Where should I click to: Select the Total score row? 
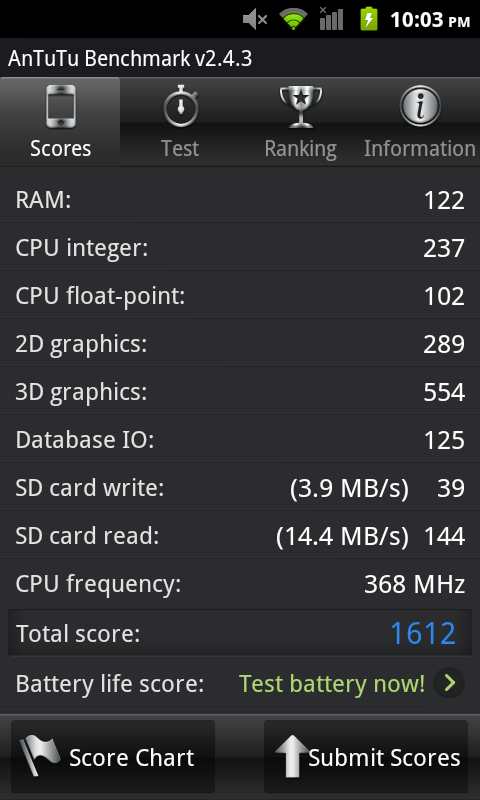click(240, 633)
